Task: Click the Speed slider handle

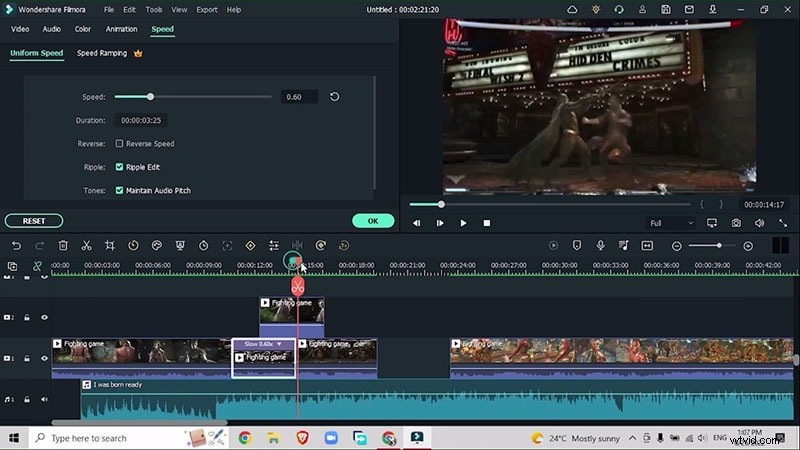Action: pos(150,97)
